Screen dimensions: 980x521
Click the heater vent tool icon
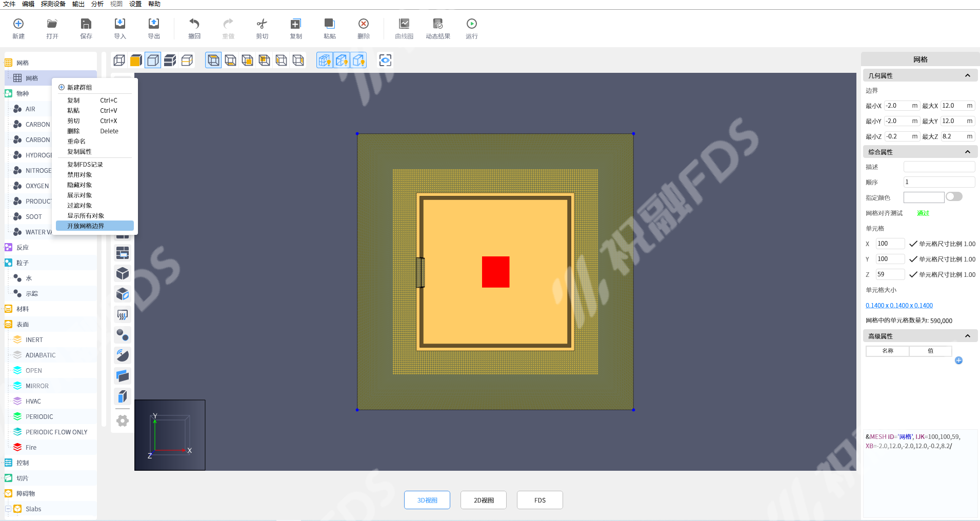coord(123,314)
